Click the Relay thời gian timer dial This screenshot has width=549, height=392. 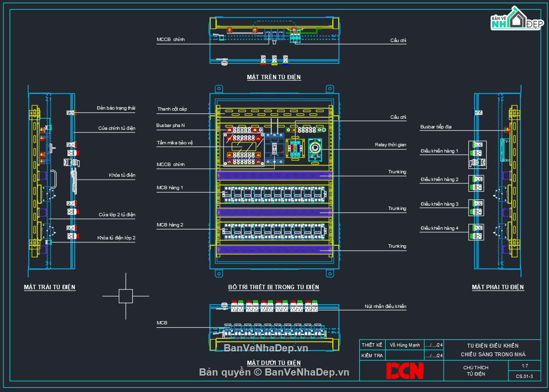point(316,147)
